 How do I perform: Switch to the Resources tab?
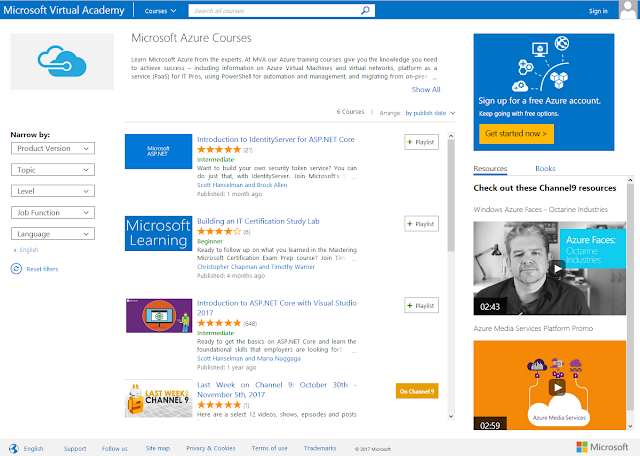[x=490, y=169]
